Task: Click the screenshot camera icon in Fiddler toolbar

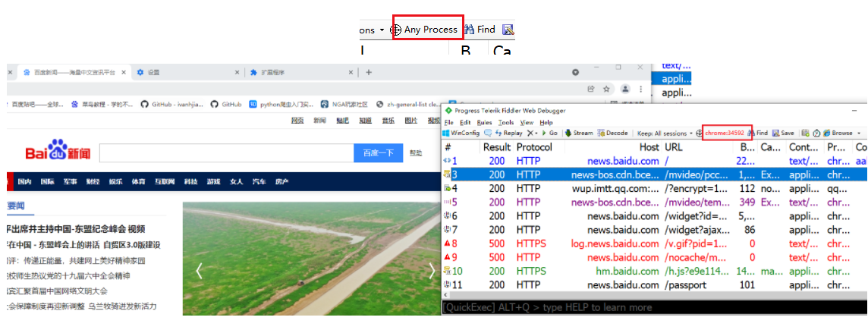Action: point(806,134)
